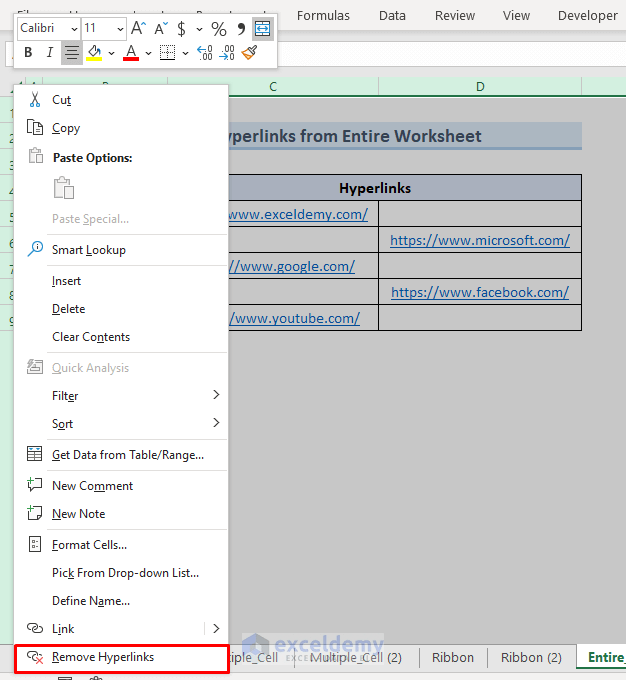Click the Borders icon in mini toolbar
This screenshot has width=626, height=680.
[x=167, y=53]
